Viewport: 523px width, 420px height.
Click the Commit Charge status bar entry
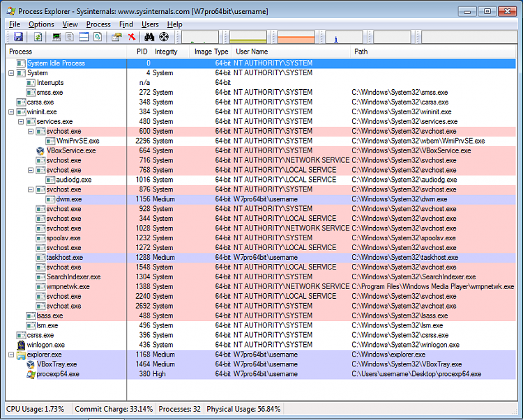[114, 409]
